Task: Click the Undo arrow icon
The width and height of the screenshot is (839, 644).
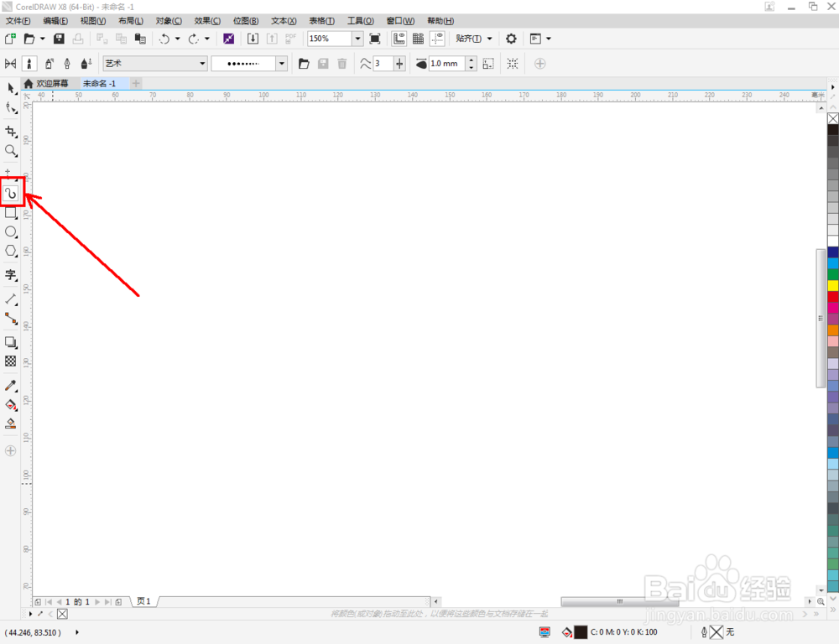Action: point(164,39)
